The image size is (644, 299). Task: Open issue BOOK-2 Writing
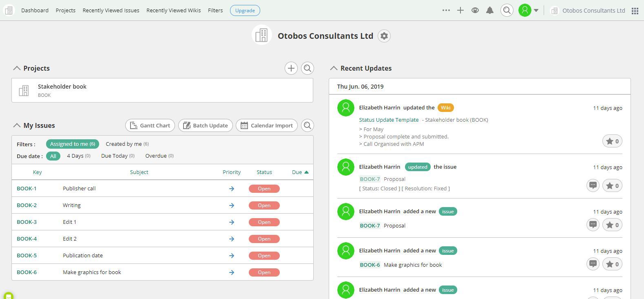pos(27,205)
